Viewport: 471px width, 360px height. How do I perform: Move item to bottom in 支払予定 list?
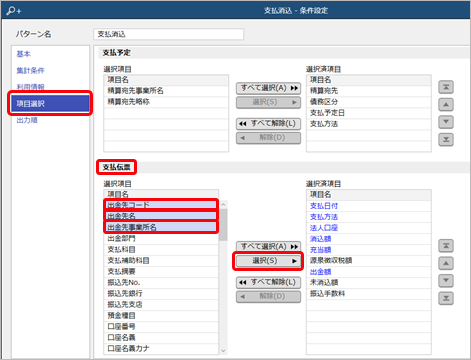[x=446, y=139]
